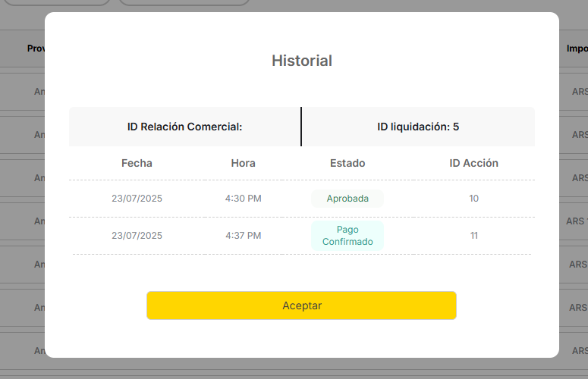Image resolution: width=588 pixels, height=379 pixels.
Task: Select the 4:30 PM time cell
Action: pyautogui.click(x=243, y=199)
